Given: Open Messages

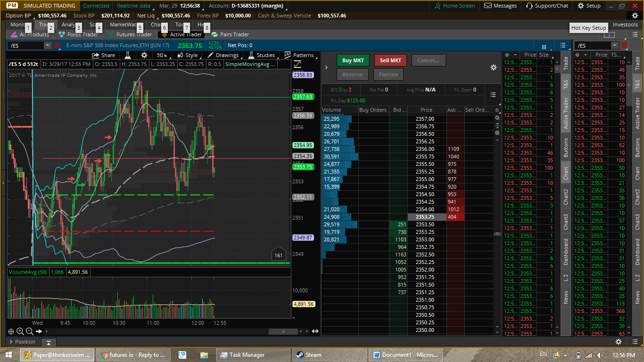Looking at the screenshot, I should click(501, 6).
